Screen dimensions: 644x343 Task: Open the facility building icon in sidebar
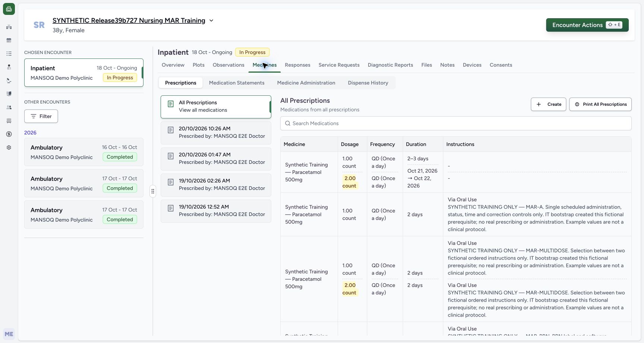click(x=9, y=27)
